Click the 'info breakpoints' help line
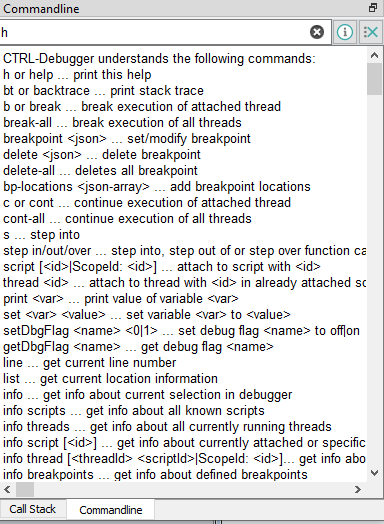Screen dimensions: 384x524 [155, 475]
